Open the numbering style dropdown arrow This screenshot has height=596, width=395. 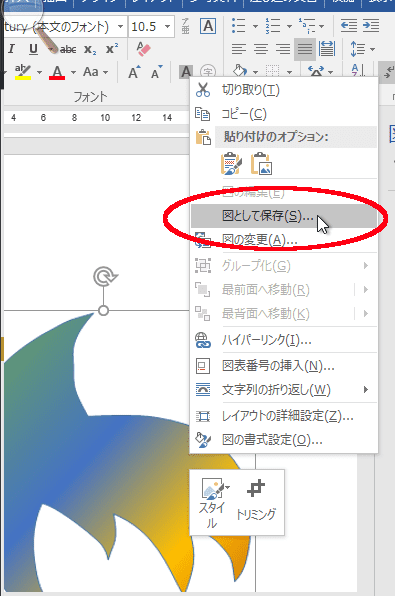point(289,26)
